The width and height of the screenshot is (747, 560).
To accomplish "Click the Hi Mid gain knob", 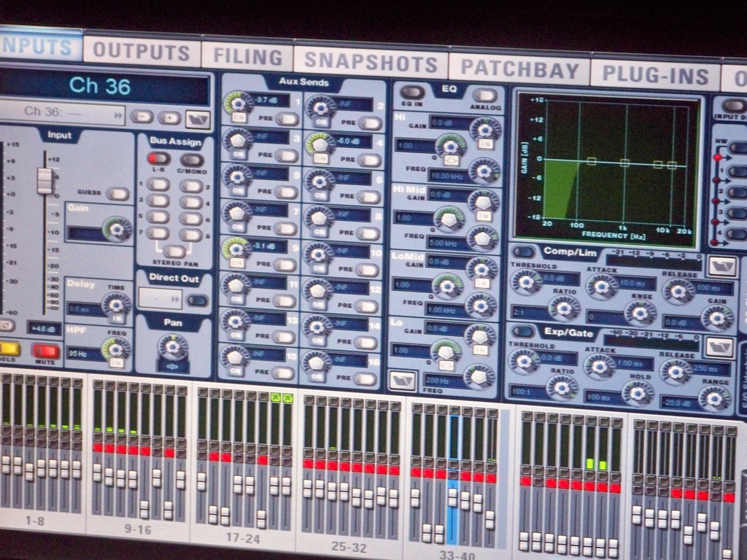I will (x=484, y=203).
